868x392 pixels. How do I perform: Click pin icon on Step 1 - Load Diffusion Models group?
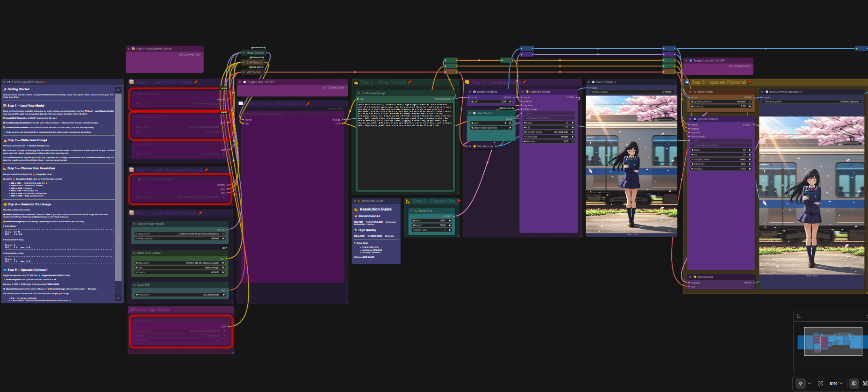[201, 213]
